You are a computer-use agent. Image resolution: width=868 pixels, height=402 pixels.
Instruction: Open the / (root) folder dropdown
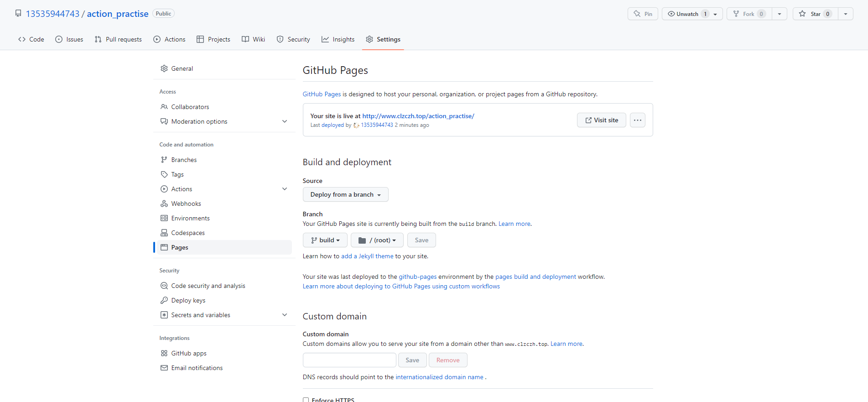377,240
